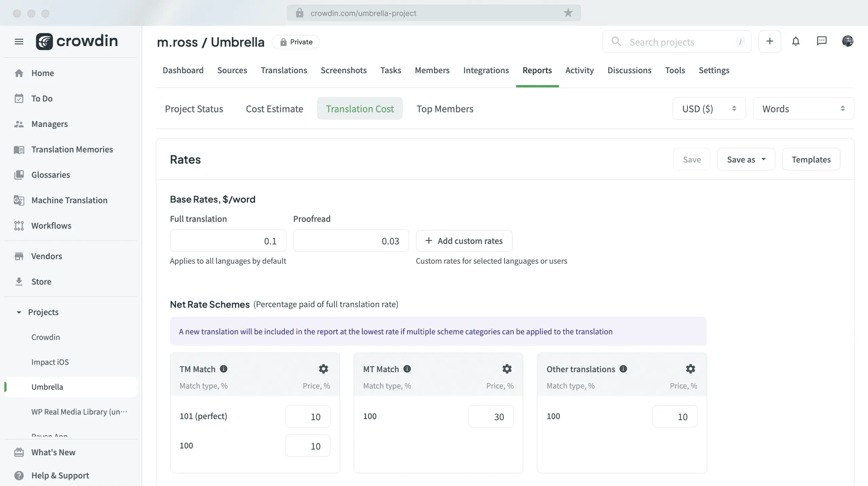
Task: Collapse the Projects tree item
Action: [18, 312]
